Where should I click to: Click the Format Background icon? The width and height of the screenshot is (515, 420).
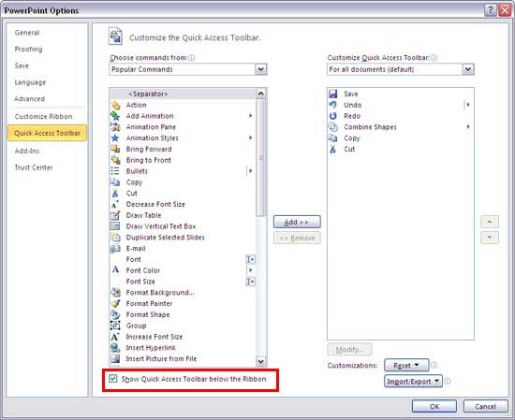tap(115, 293)
